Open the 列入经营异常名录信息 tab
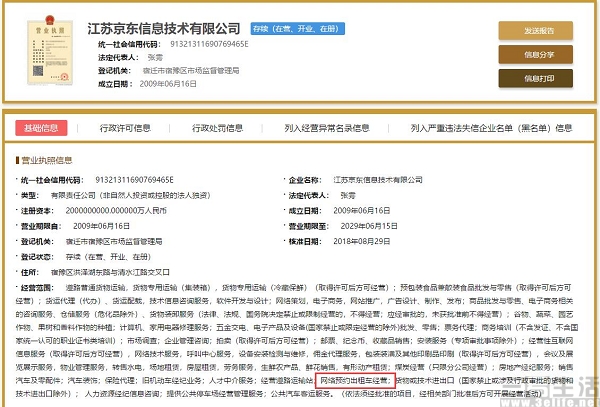The image size is (600, 407). pyautogui.click(x=327, y=128)
